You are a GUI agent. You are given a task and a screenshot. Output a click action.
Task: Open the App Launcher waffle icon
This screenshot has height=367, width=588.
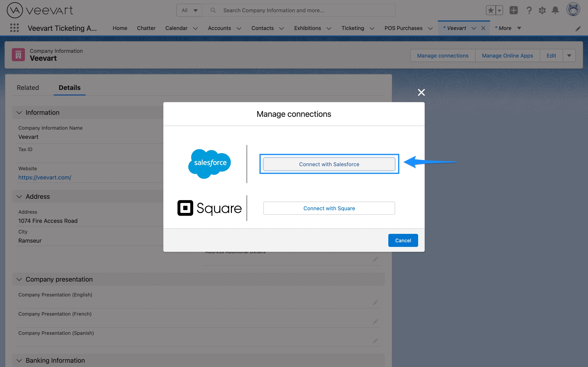point(14,28)
